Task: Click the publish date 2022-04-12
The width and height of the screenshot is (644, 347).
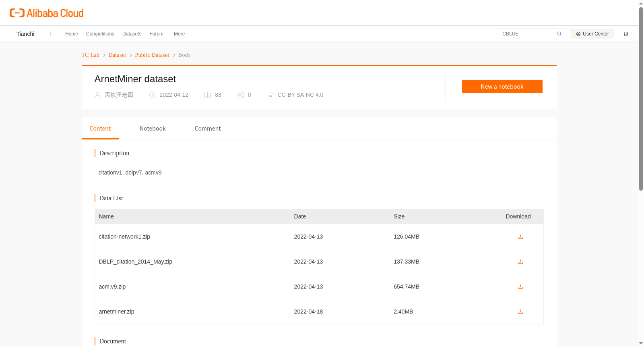Action: point(174,95)
